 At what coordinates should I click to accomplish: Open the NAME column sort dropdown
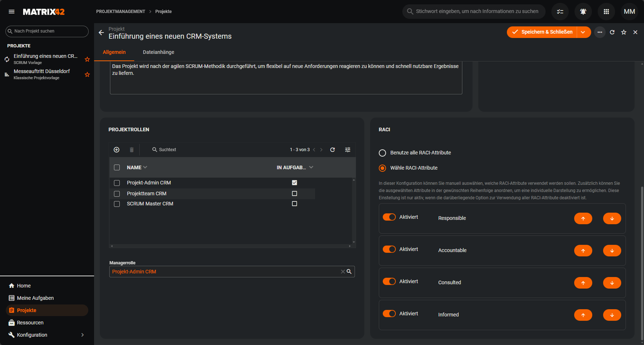pyautogui.click(x=145, y=167)
